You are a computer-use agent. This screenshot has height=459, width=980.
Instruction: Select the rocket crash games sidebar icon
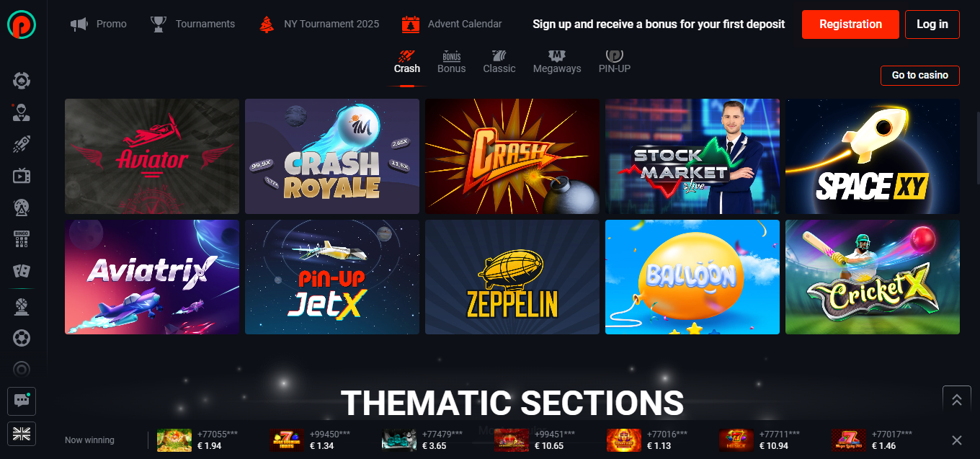[22, 143]
